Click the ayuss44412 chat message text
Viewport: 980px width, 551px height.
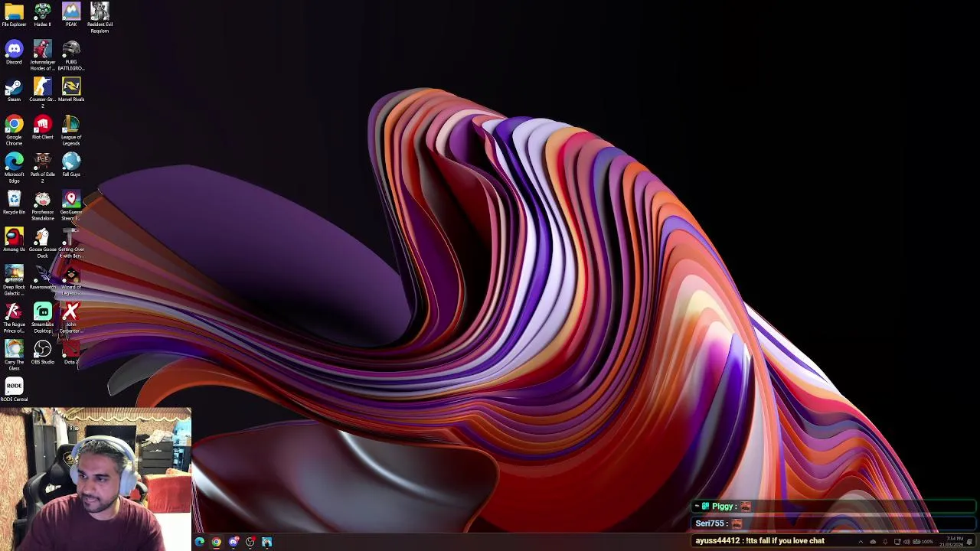[759, 540]
